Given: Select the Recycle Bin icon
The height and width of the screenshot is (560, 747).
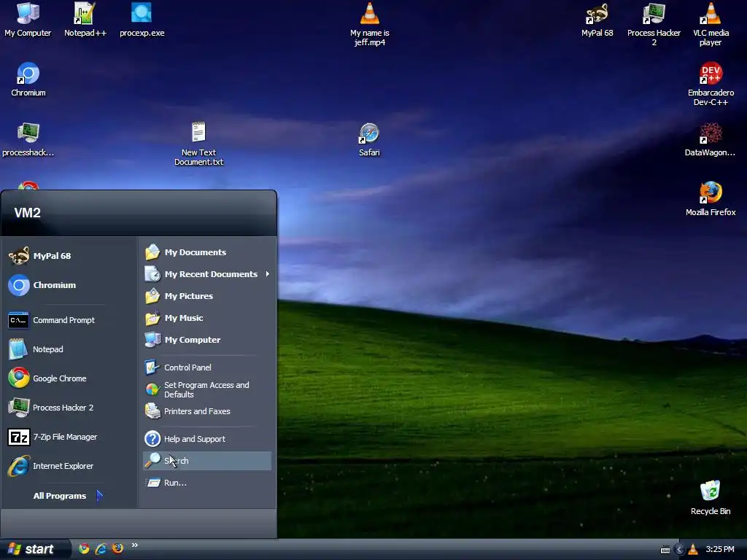Looking at the screenshot, I should 711,497.
